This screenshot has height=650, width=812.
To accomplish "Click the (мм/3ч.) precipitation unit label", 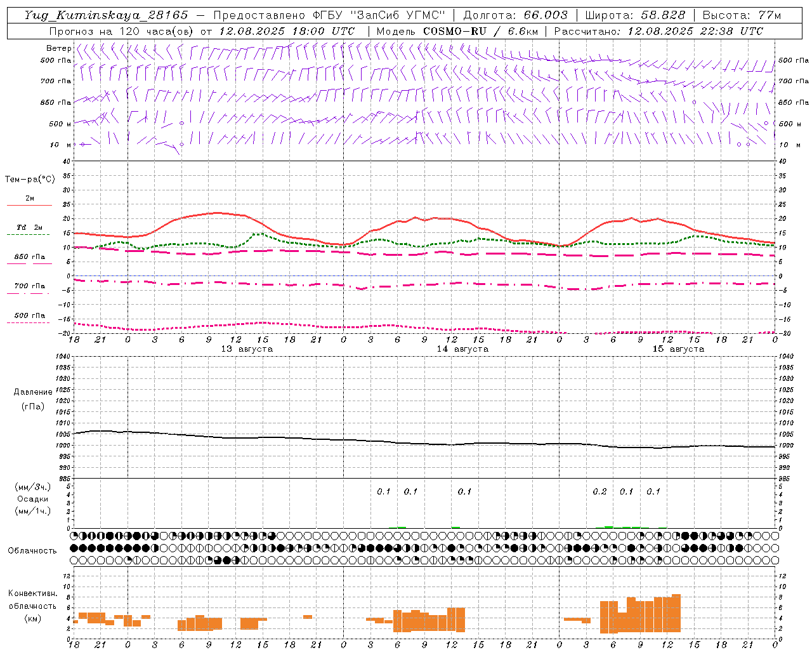I will click(32, 487).
